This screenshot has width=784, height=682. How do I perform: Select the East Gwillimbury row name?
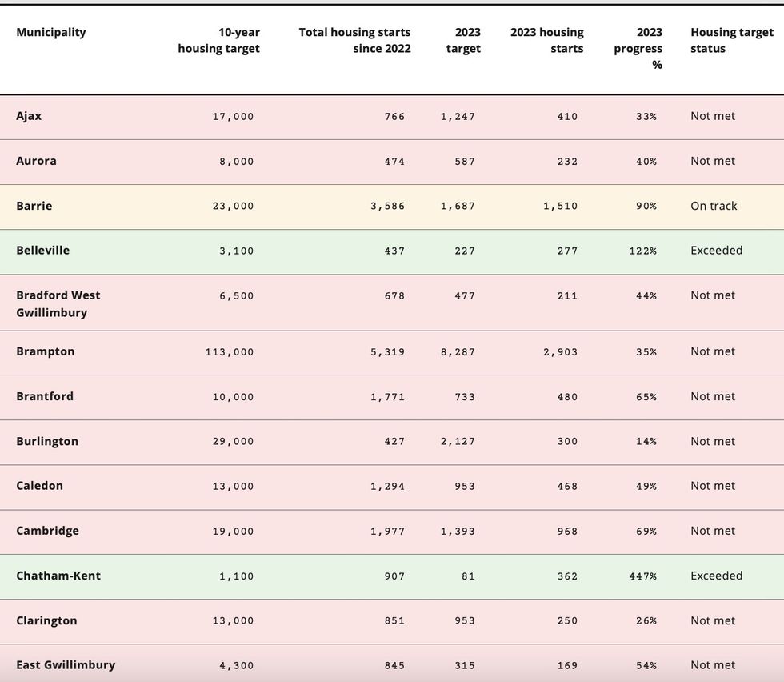pyautogui.click(x=66, y=665)
